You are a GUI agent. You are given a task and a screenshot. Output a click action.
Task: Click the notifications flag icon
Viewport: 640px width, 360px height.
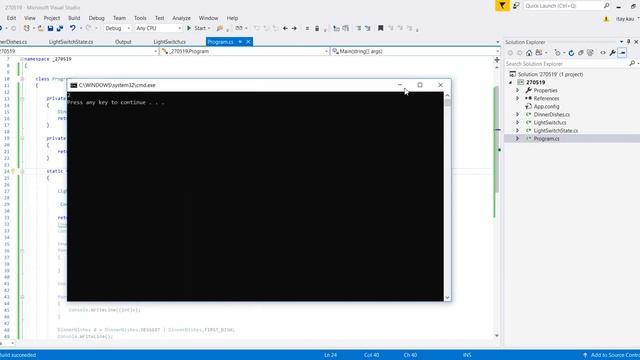[x=502, y=6]
